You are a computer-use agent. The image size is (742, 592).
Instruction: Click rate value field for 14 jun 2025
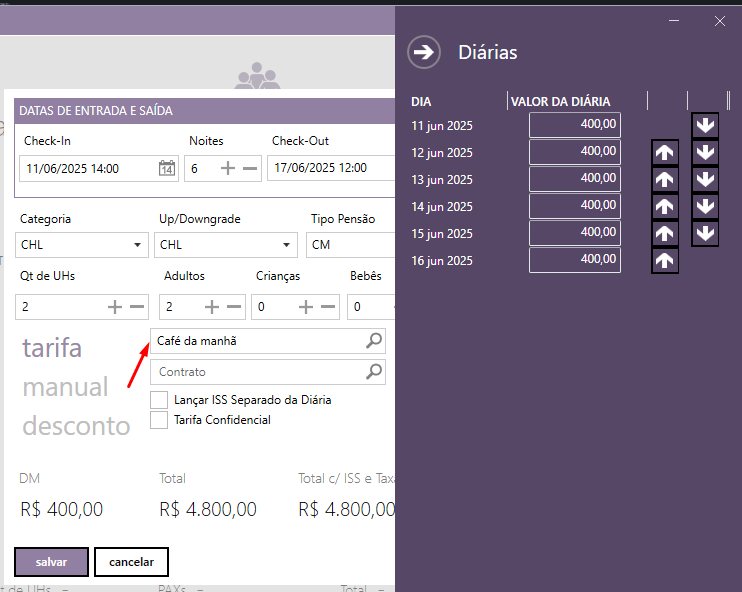574,206
